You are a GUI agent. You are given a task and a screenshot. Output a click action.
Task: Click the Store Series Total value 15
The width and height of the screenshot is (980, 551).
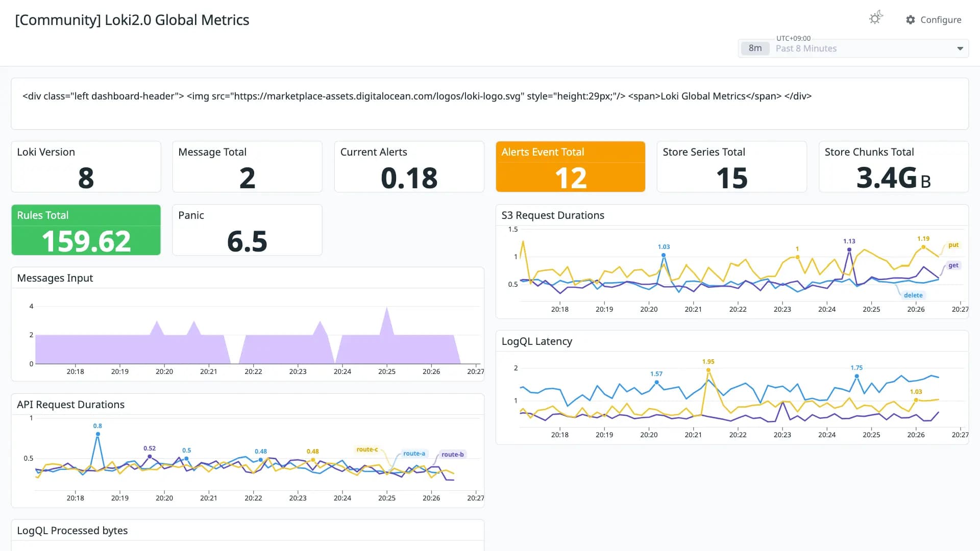pyautogui.click(x=731, y=178)
